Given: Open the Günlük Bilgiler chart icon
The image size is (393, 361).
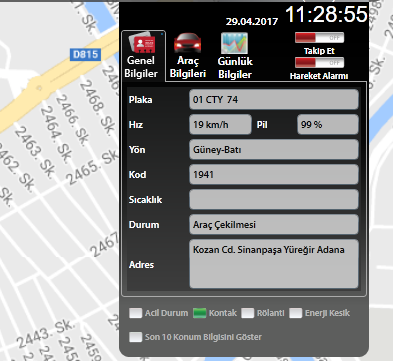Looking at the screenshot, I should pyautogui.click(x=234, y=43).
